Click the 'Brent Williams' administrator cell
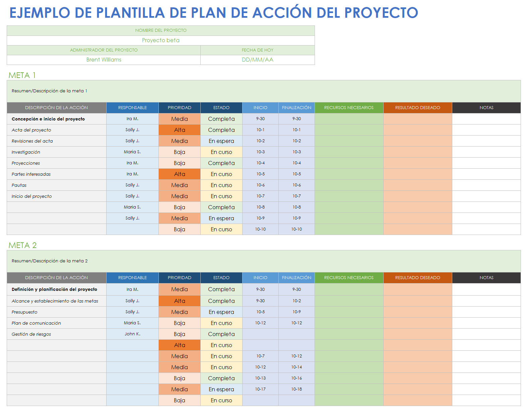This screenshot has height=410, width=532. (x=104, y=60)
